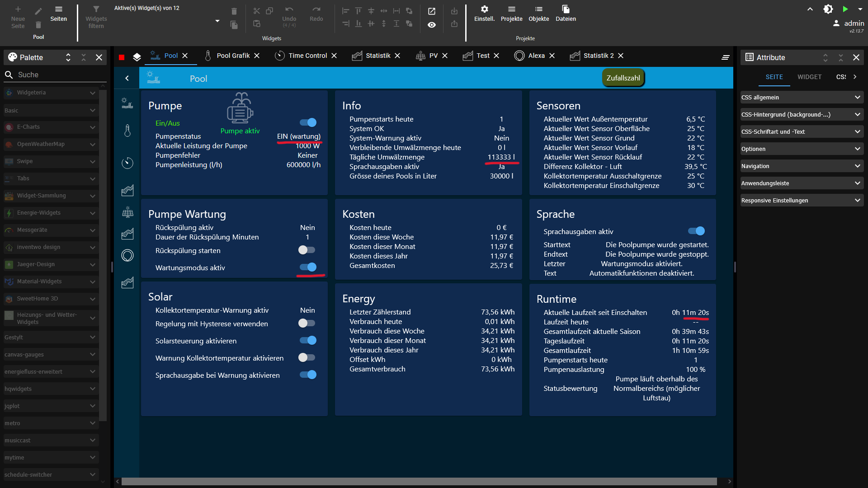Image resolution: width=868 pixels, height=488 pixels.
Task: Open project settings via Einstell. gear icon
Action: (484, 14)
